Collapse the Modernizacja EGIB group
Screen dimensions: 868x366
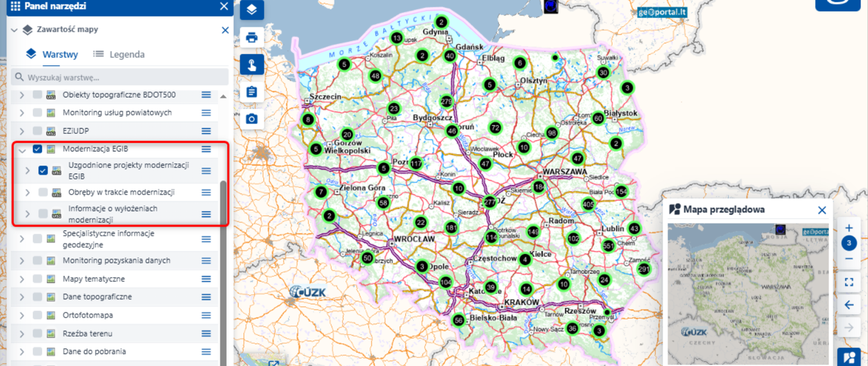click(x=22, y=150)
